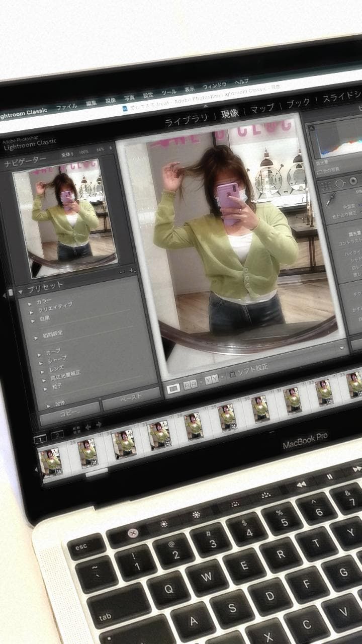
Task: Select the first thumbnail in the filmstrip
Action: (51, 461)
